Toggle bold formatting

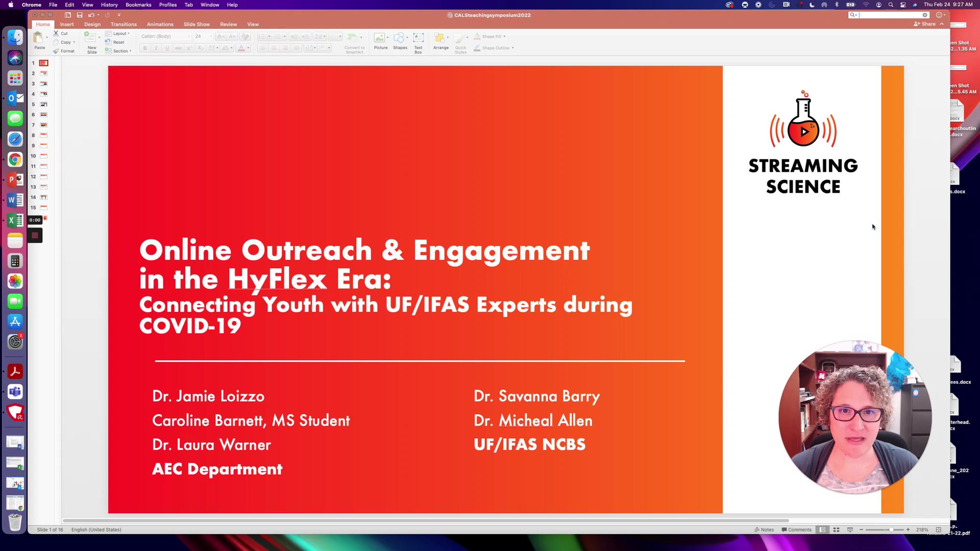click(x=145, y=48)
